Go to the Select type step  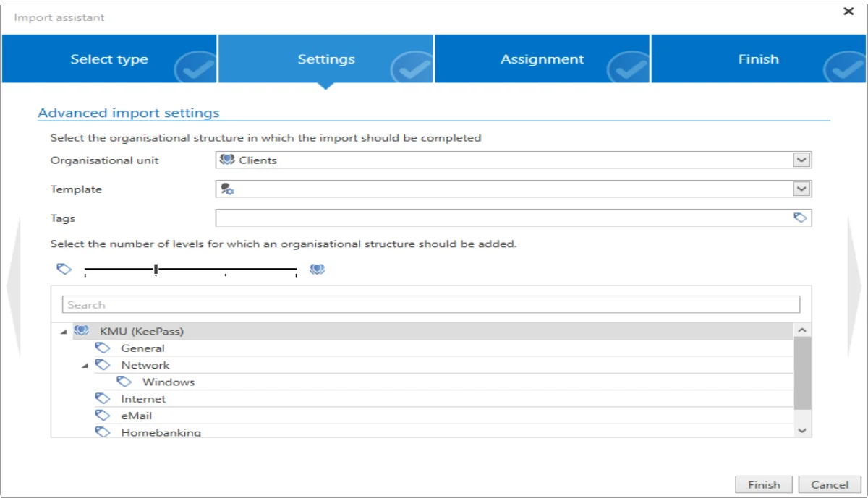coord(109,59)
